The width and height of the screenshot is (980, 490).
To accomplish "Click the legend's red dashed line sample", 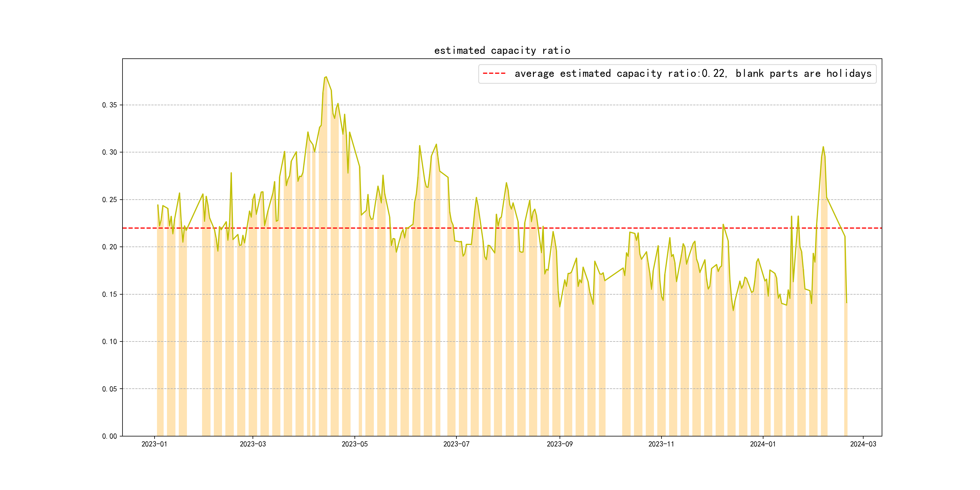I will point(494,73).
